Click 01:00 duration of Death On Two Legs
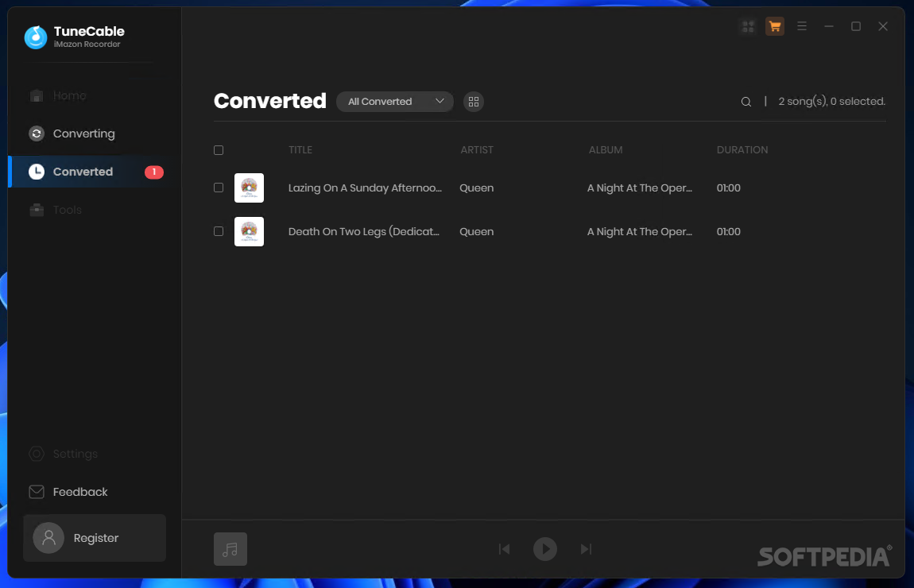The width and height of the screenshot is (914, 588). coord(729,231)
